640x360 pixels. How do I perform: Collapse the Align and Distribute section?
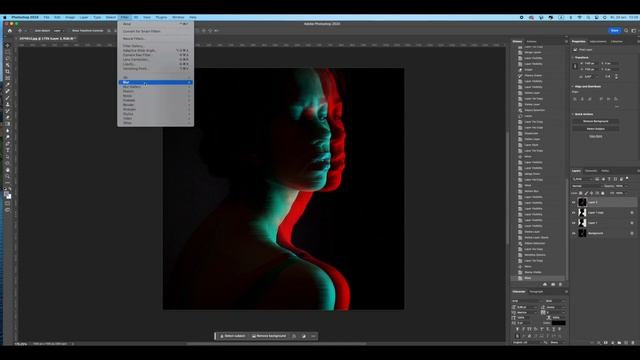pyautogui.click(x=573, y=87)
